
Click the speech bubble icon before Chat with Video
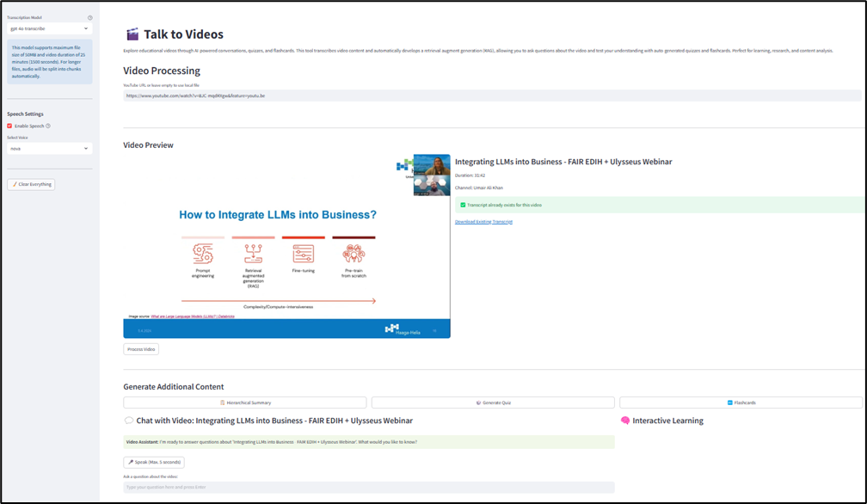[x=129, y=421]
